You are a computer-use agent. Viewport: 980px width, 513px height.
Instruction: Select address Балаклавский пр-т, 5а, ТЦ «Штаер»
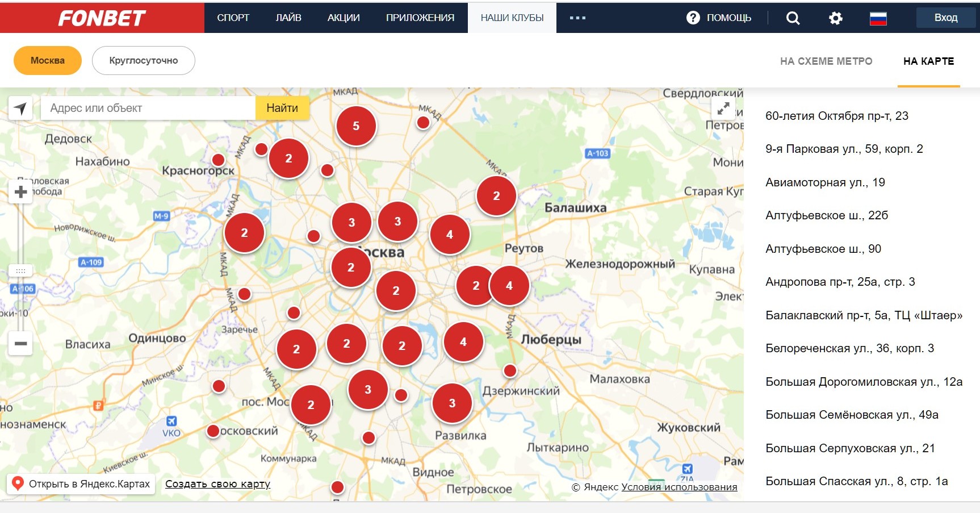(x=864, y=315)
